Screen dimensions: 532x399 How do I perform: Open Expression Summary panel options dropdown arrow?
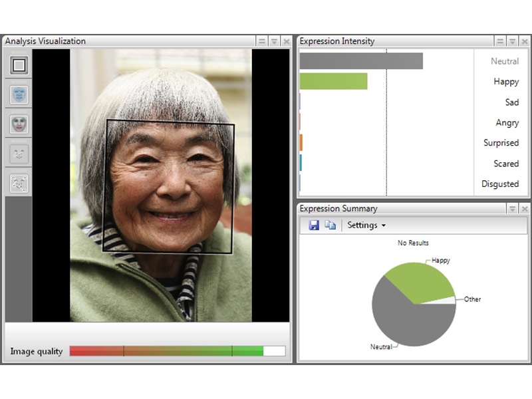point(512,209)
